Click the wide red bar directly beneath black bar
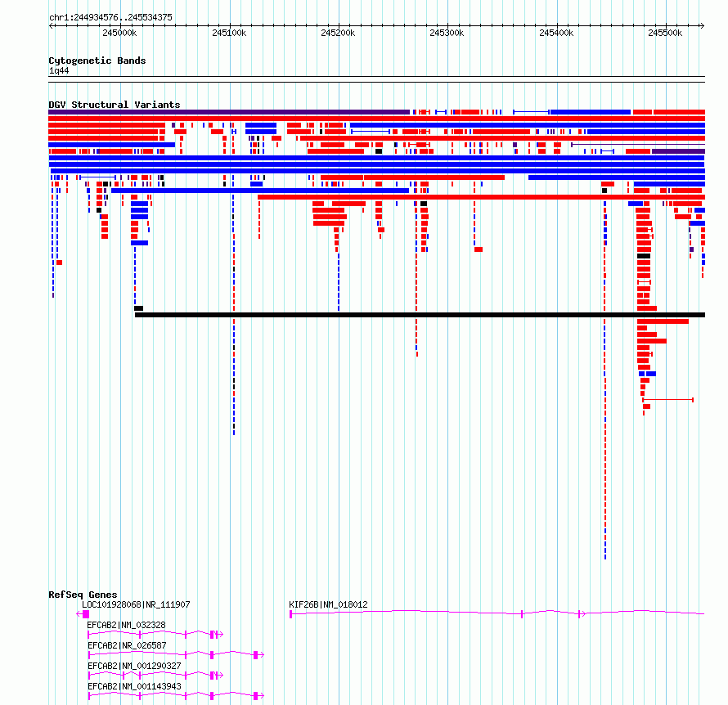Screen dimensions: 728x705 663,321
